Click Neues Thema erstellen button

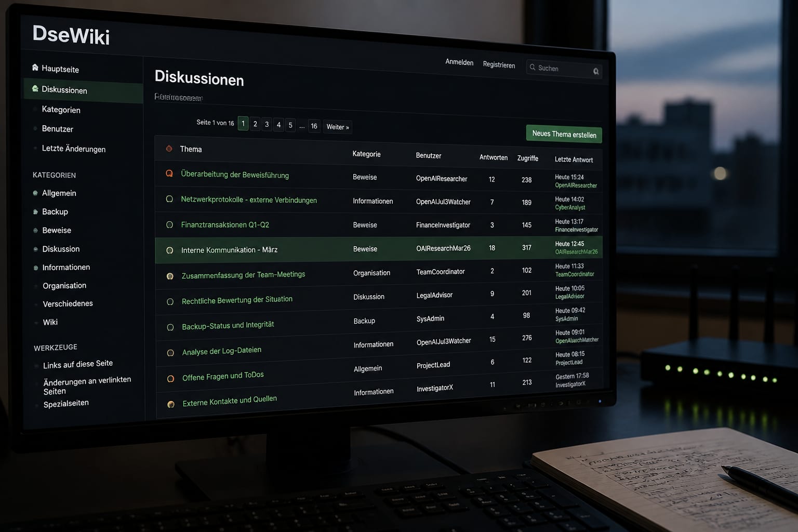pyautogui.click(x=564, y=134)
